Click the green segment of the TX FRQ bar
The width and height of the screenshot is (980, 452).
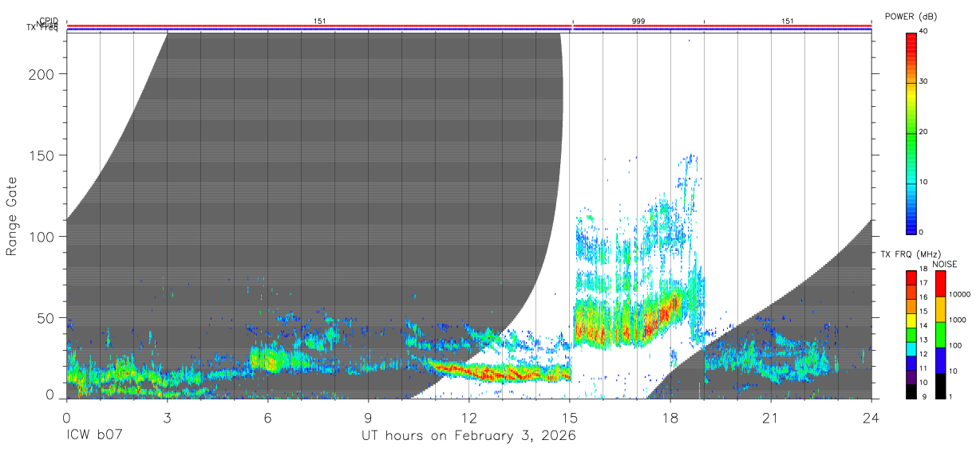click(911, 335)
